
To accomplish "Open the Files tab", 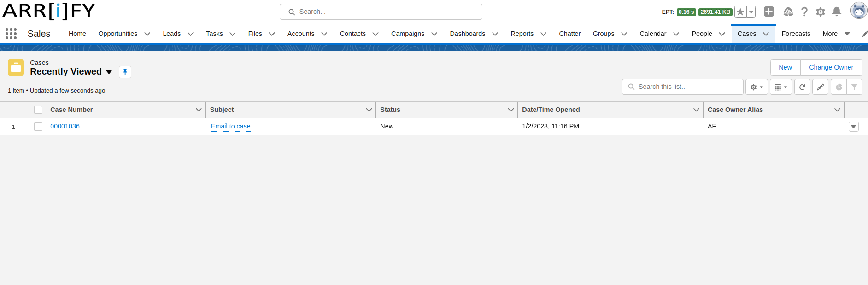I will pos(255,34).
